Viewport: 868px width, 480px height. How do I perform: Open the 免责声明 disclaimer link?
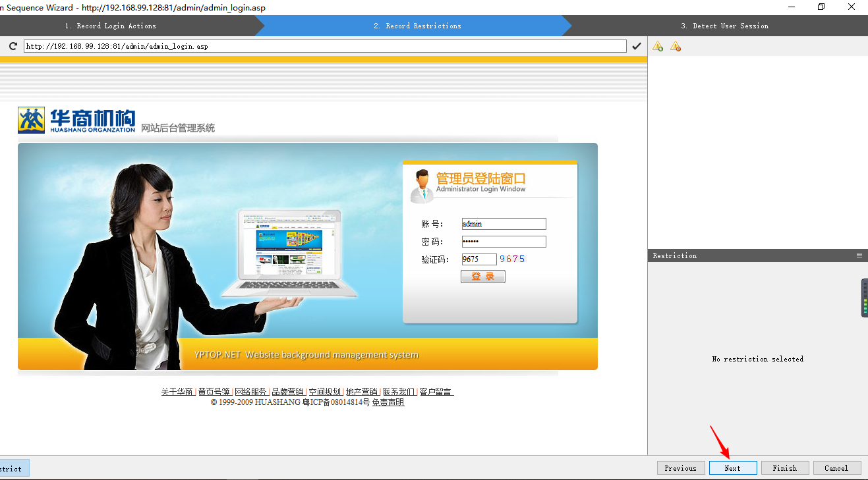pos(388,402)
